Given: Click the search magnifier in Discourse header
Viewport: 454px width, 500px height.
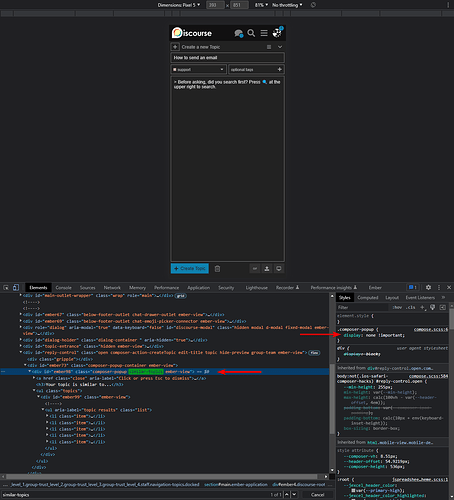Looking at the screenshot, I should 251,33.
